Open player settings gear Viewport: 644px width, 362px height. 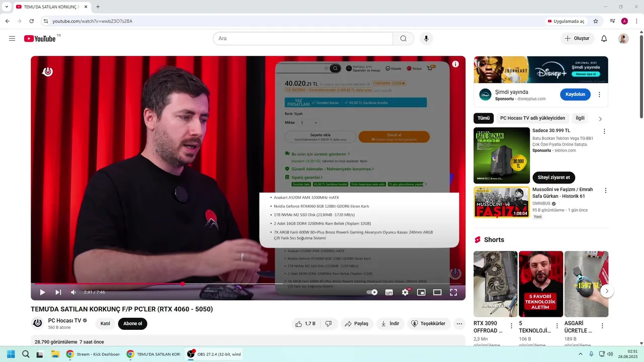(405, 292)
